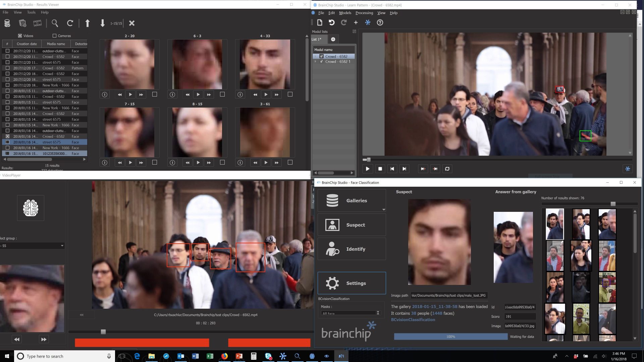644x362 pixels.
Task: Open the select group dropdown showing 55
Action: [x=62, y=246]
